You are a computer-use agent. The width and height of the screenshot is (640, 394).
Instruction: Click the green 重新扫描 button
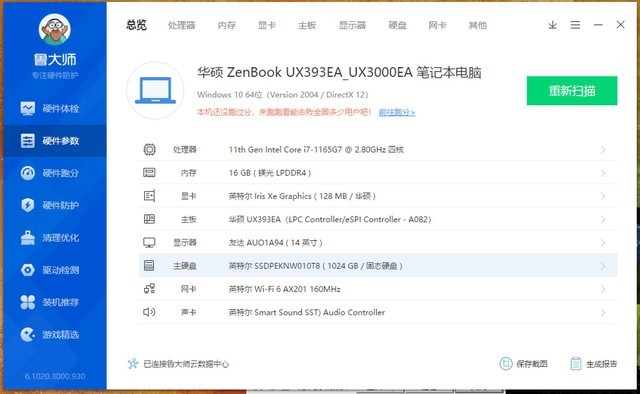[x=572, y=91]
